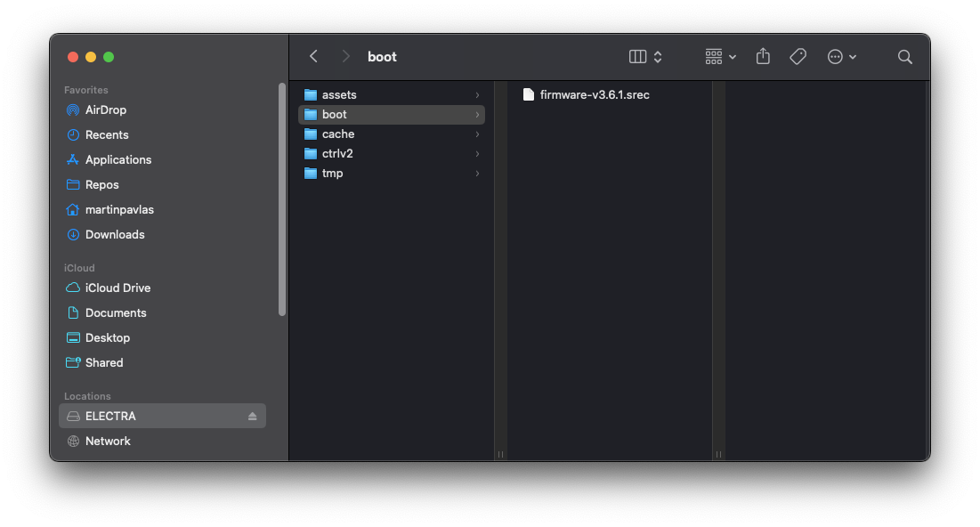Select the ctrlv2 folder

coord(392,154)
